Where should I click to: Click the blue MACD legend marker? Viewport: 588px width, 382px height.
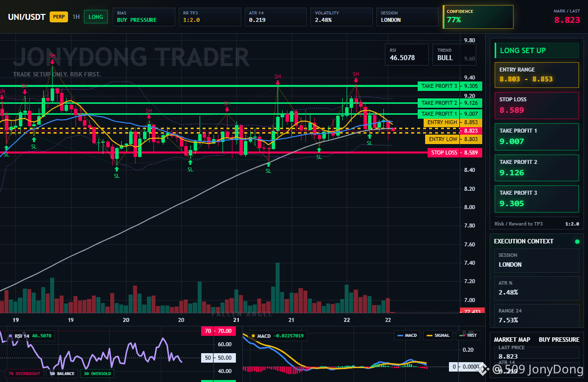pos(400,335)
